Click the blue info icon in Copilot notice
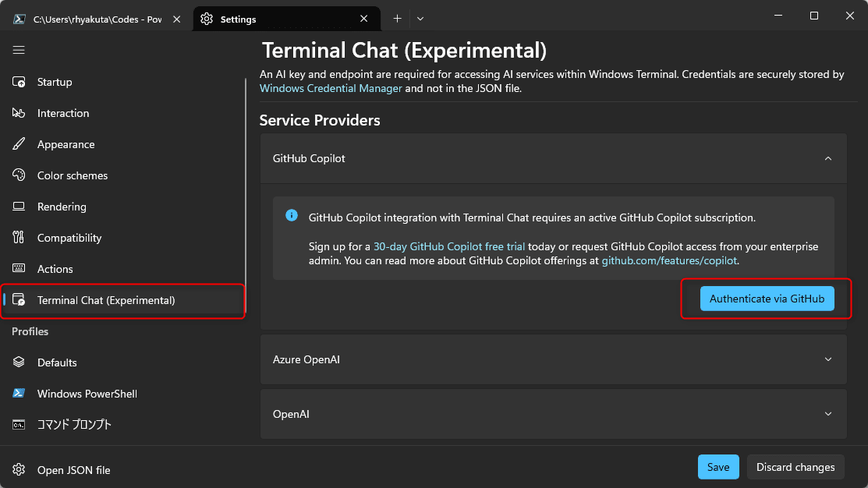Image resolution: width=868 pixels, height=488 pixels. tap(292, 215)
